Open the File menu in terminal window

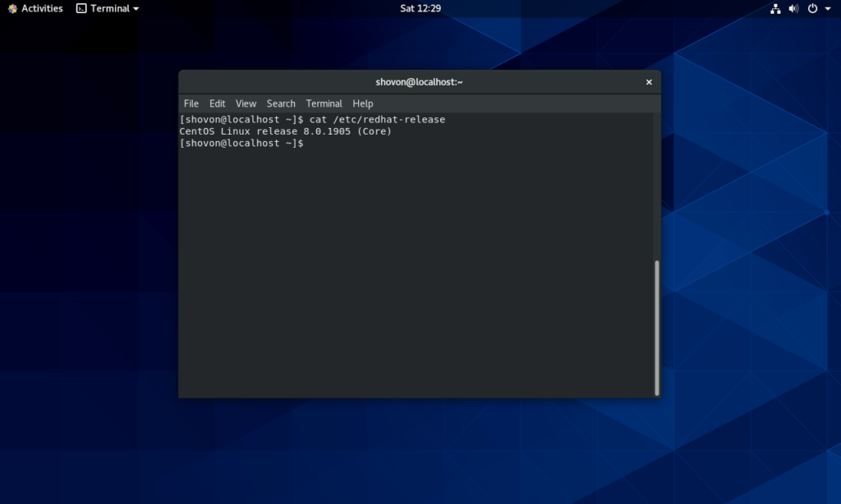pos(191,103)
